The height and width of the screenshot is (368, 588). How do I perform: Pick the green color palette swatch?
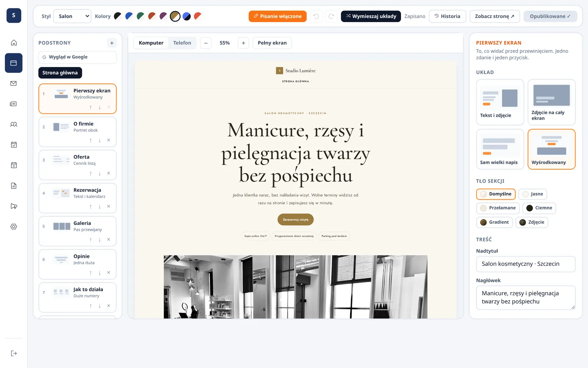140,16
